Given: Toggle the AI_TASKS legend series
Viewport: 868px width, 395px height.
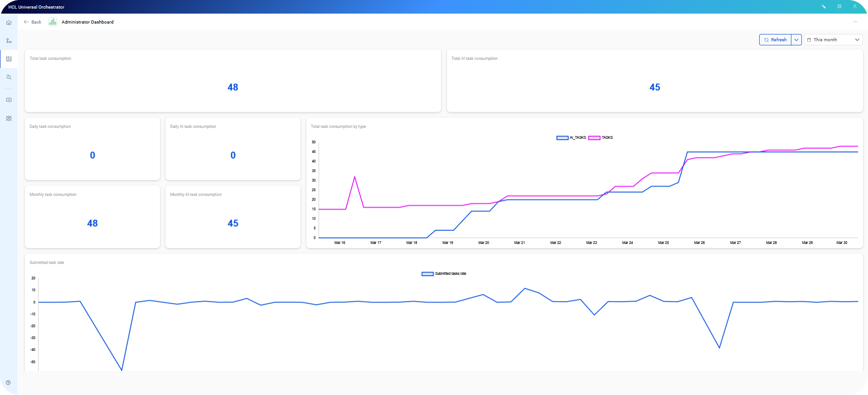Looking at the screenshot, I should [x=571, y=137].
